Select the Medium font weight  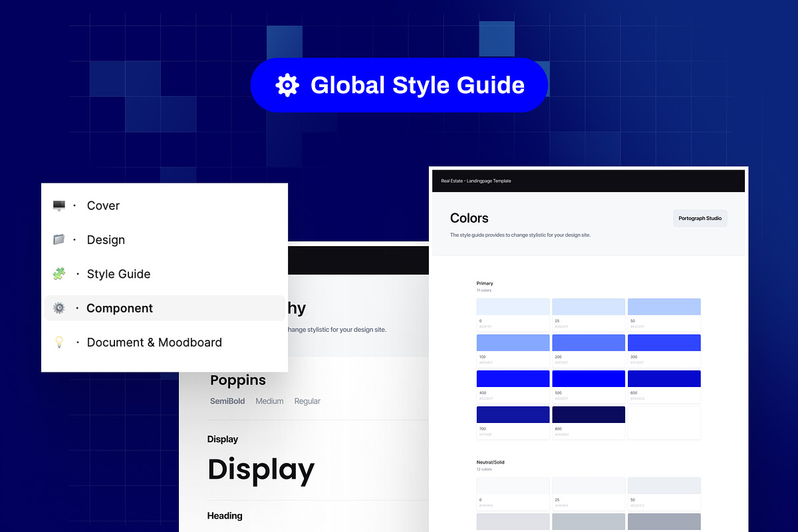click(x=269, y=401)
